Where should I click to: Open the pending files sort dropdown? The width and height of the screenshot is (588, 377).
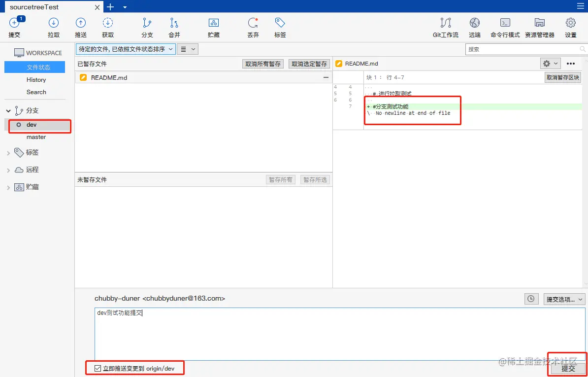[126, 49]
